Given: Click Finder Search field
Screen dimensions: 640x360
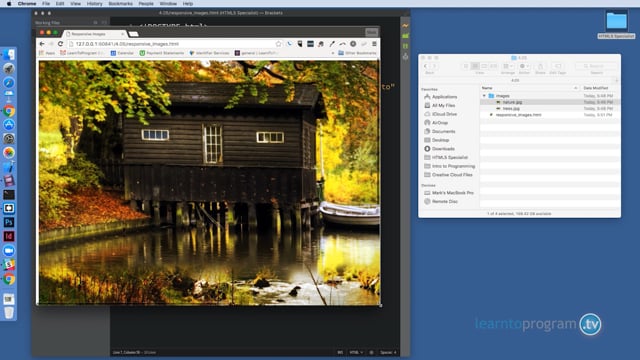Looking at the screenshot, I should (x=596, y=66).
